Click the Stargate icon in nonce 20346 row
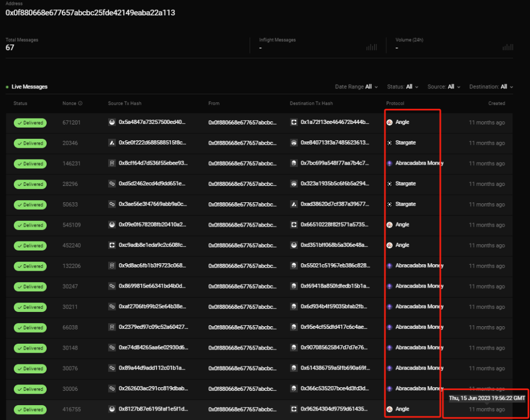 point(390,143)
